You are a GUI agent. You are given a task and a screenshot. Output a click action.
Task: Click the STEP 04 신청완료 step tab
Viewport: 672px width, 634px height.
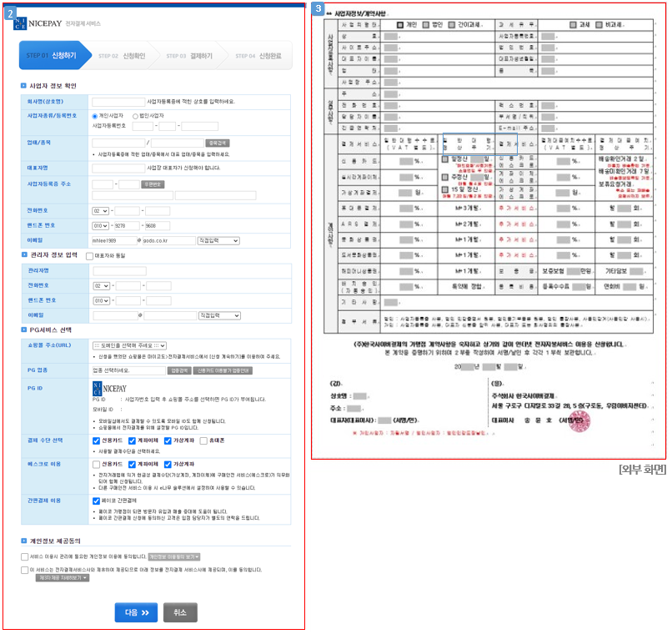258,56
